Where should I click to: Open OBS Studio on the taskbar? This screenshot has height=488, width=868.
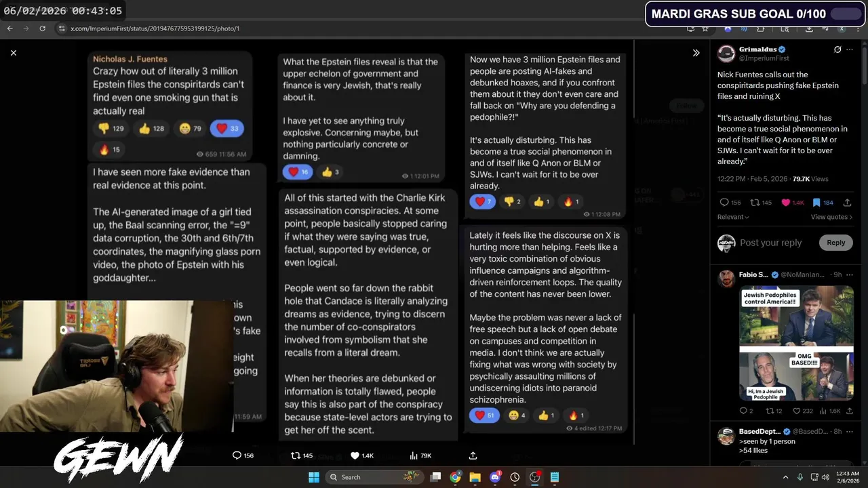click(x=534, y=477)
